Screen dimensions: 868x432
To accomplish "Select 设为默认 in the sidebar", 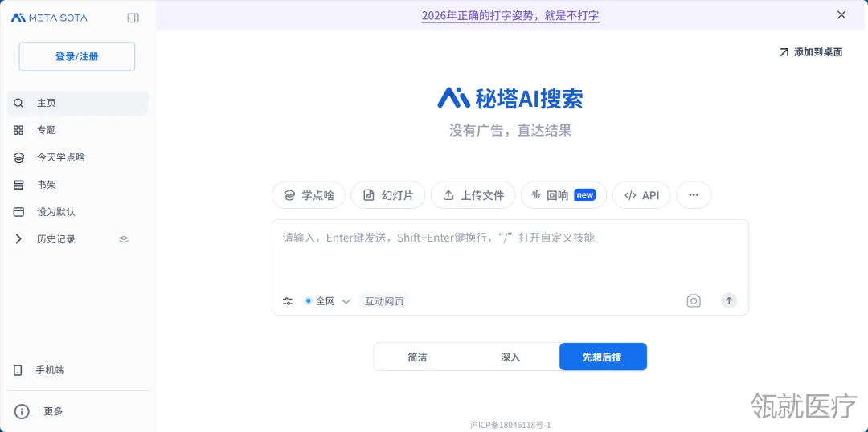I will 77,212.
